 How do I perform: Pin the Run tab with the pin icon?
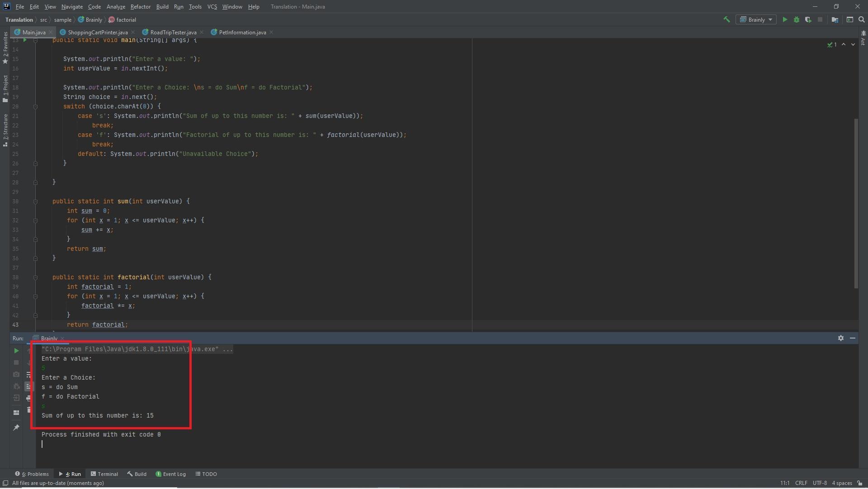click(16, 428)
